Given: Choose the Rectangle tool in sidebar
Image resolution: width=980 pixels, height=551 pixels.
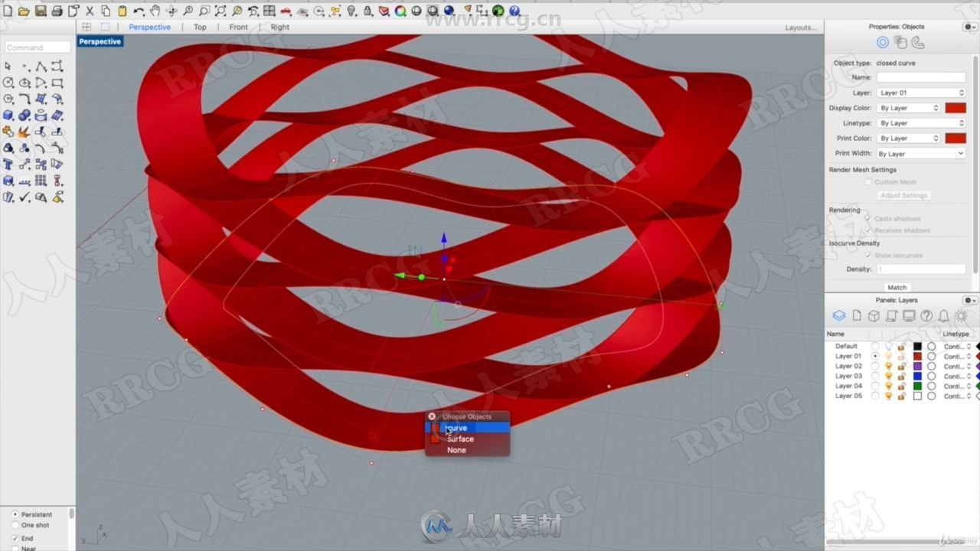Looking at the screenshot, I should pyautogui.click(x=57, y=83).
